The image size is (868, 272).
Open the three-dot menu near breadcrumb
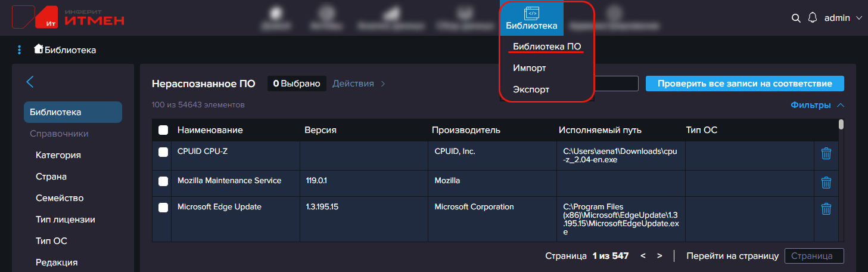20,50
